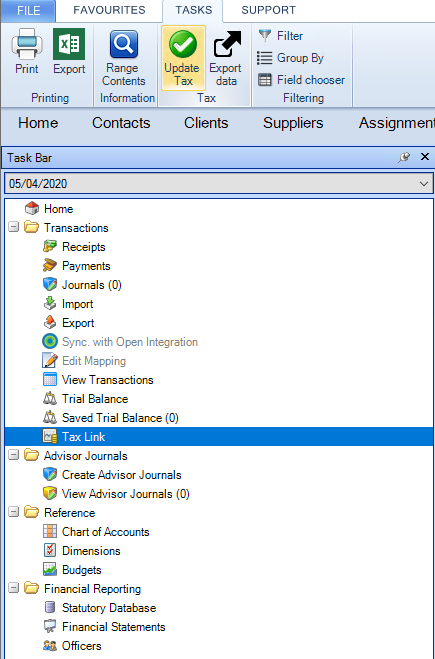This screenshot has width=435, height=659.
Task: Click the Home house icon in tree
Action: (32, 208)
